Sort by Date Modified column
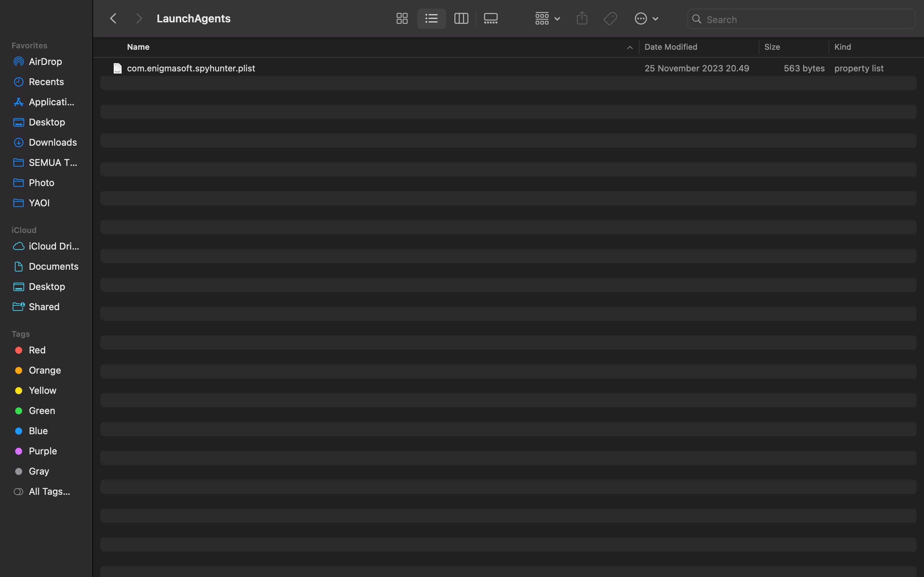 click(x=671, y=47)
